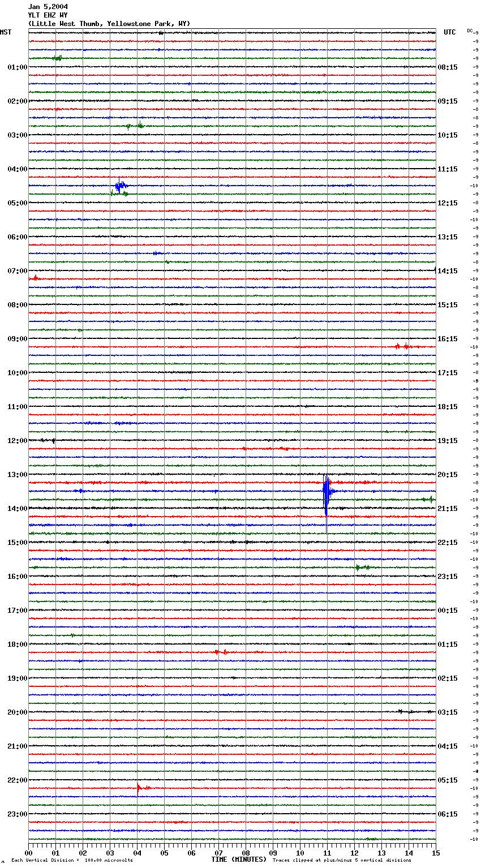Click the minute 13 tick label on the x-axis
Viewport: 481px width, 868px height.
pyautogui.click(x=381, y=853)
